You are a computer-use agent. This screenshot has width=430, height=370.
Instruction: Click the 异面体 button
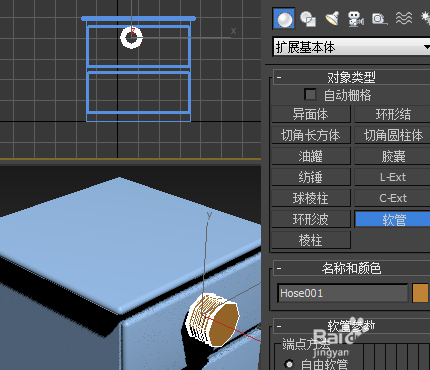pos(311,114)
